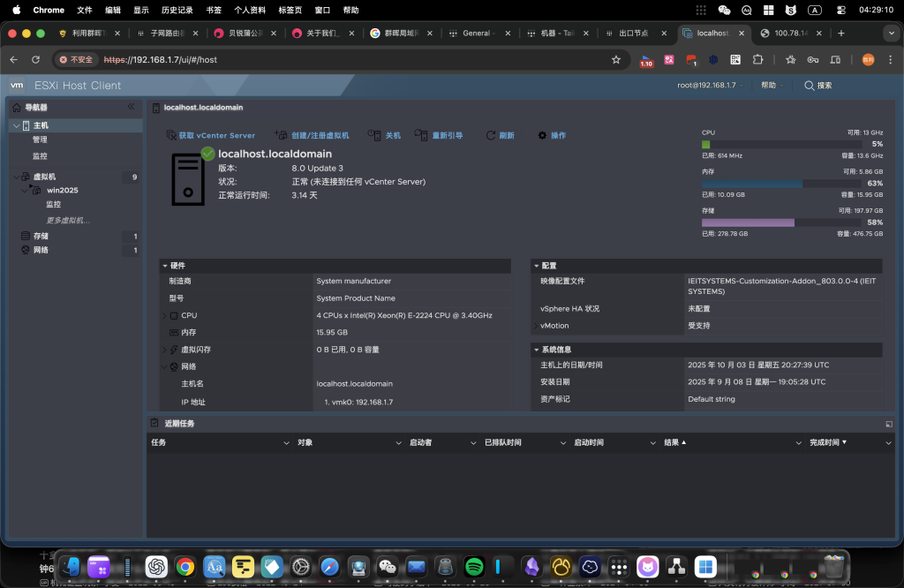Open the root@192.168.1.7 user dropdown

click(711, 86)
